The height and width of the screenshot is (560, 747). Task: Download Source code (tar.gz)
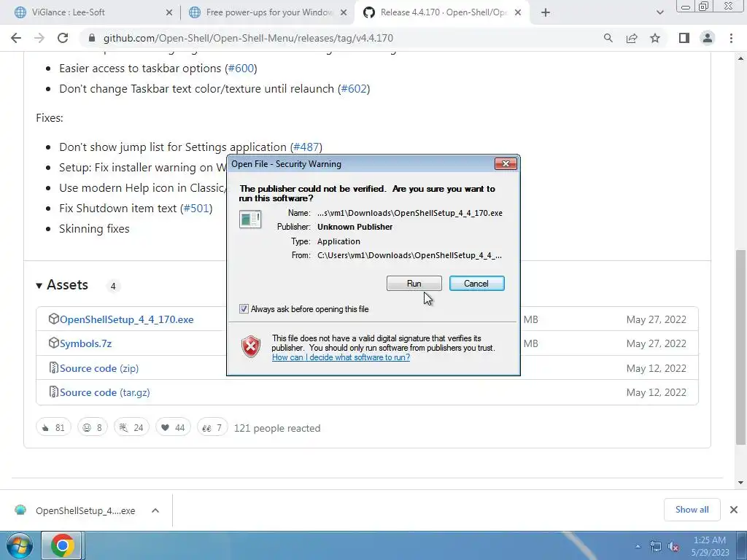click(x=105, y=392)
